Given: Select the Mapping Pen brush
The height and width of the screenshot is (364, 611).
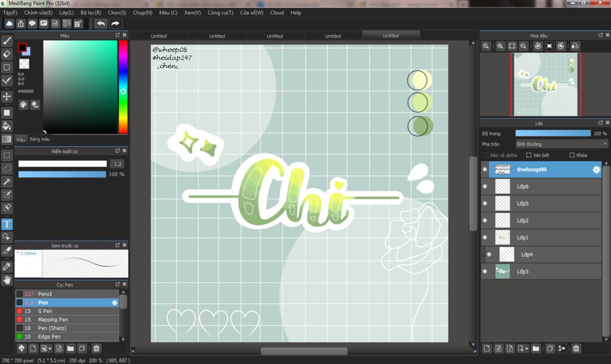Looking at the screenshot, I should pos(67,320).
